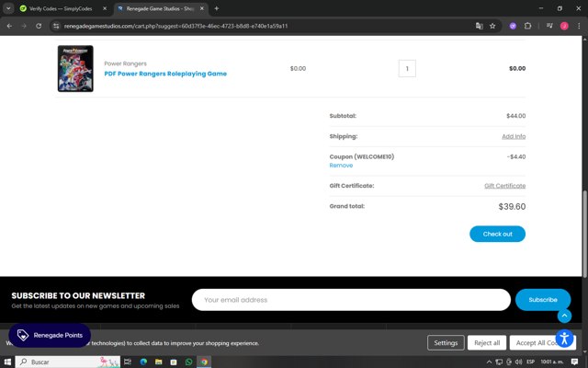Click the quantity field showing 1
The image size is (588, 368).
pyautogui.click(x=407, y=68)
